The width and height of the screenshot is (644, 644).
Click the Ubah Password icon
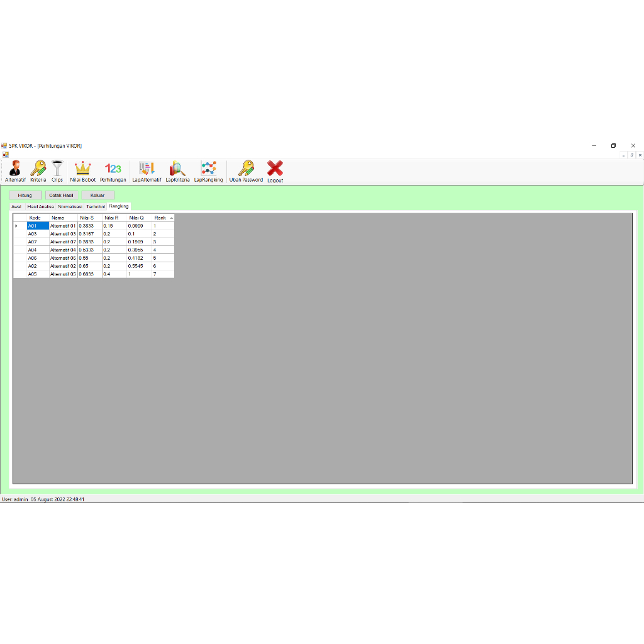click(246, 170)
